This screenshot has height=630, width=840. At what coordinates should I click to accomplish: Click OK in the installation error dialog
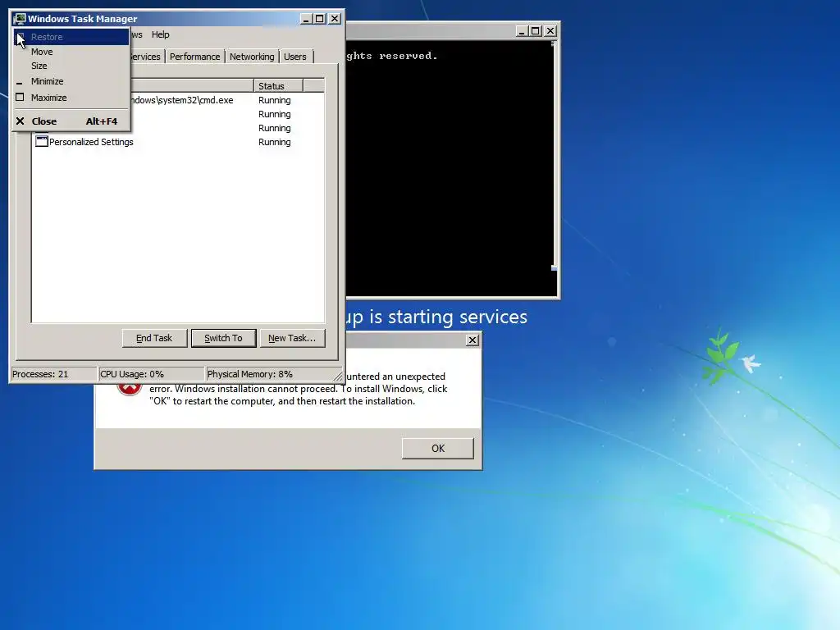click(438, 449)
